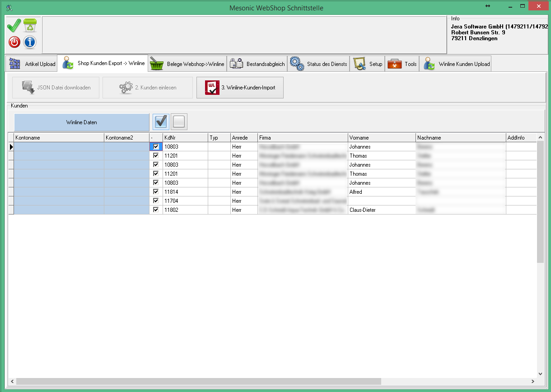Image resolution: width=551 pixels, height=392 pixels.
Task: Click the gears icon for Status des Diensts
Action: [x=297, y=64]
